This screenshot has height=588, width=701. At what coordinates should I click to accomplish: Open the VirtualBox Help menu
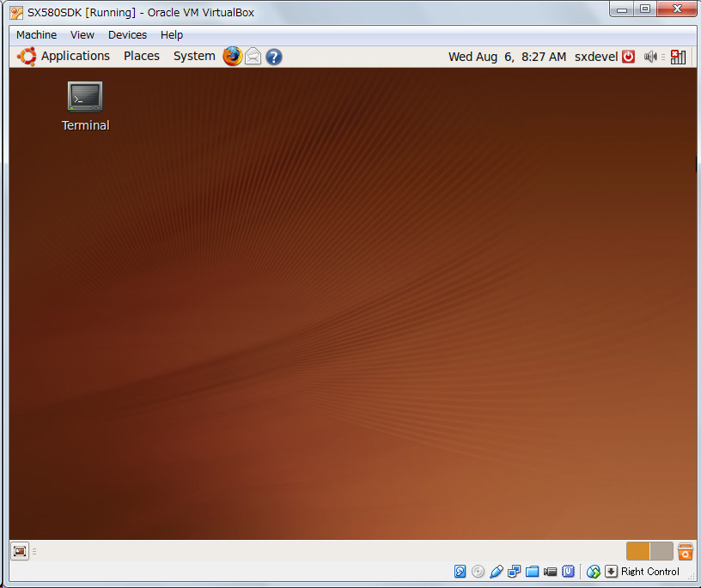[172, 35]
